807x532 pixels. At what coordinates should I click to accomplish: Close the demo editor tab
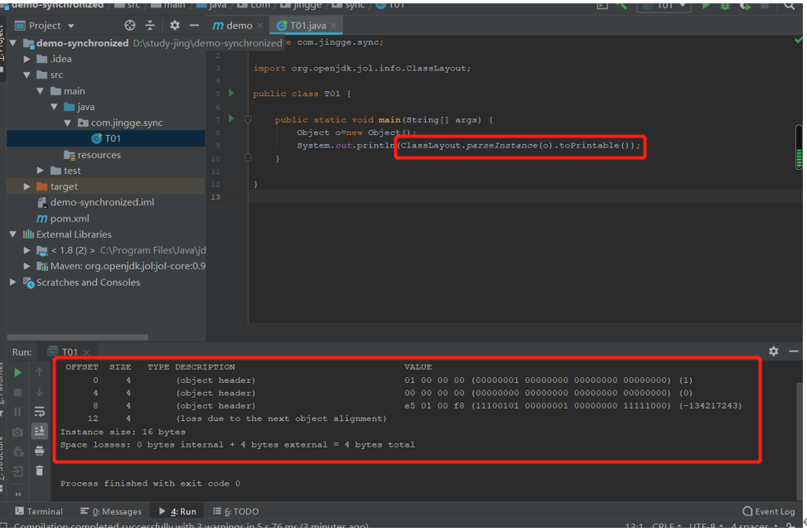tap(260, 26)
